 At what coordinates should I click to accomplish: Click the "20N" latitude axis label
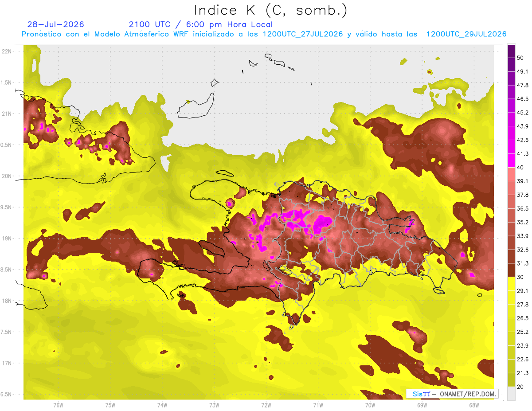(7, 176)
